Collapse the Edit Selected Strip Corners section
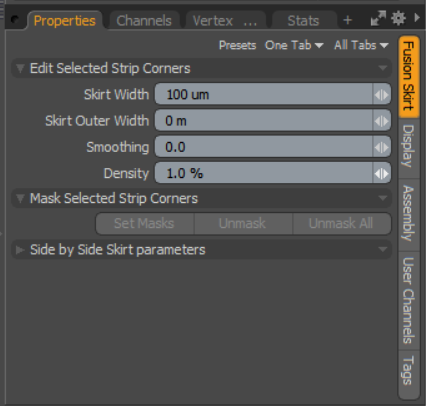The height and width of the screenshot is (406, 426). point(20,69)
